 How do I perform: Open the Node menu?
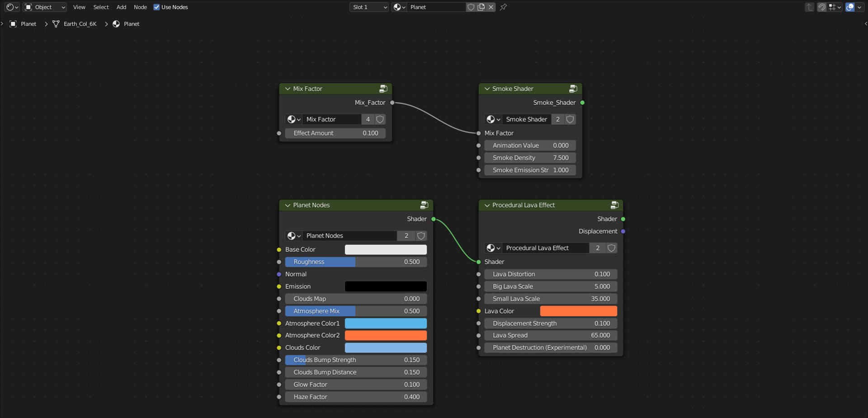(140, 7)
